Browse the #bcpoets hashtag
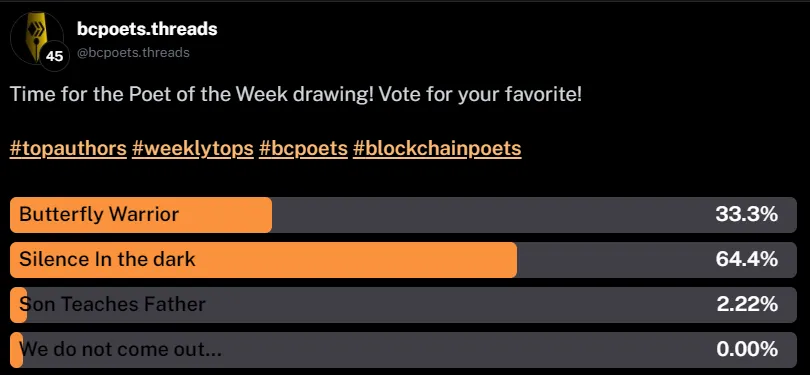The width and height of the screenshot is (810, 375). click(x=303, y=149)
